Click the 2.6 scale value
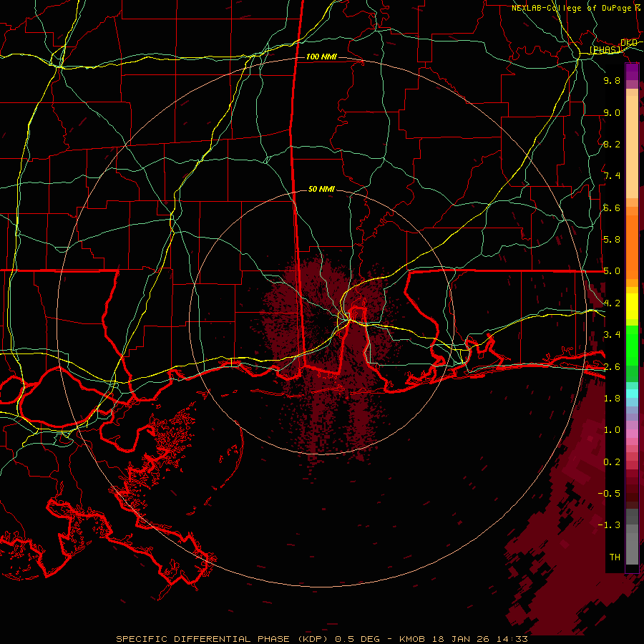The width and height of the screenshot is (644, 644). tap(612, 367)
